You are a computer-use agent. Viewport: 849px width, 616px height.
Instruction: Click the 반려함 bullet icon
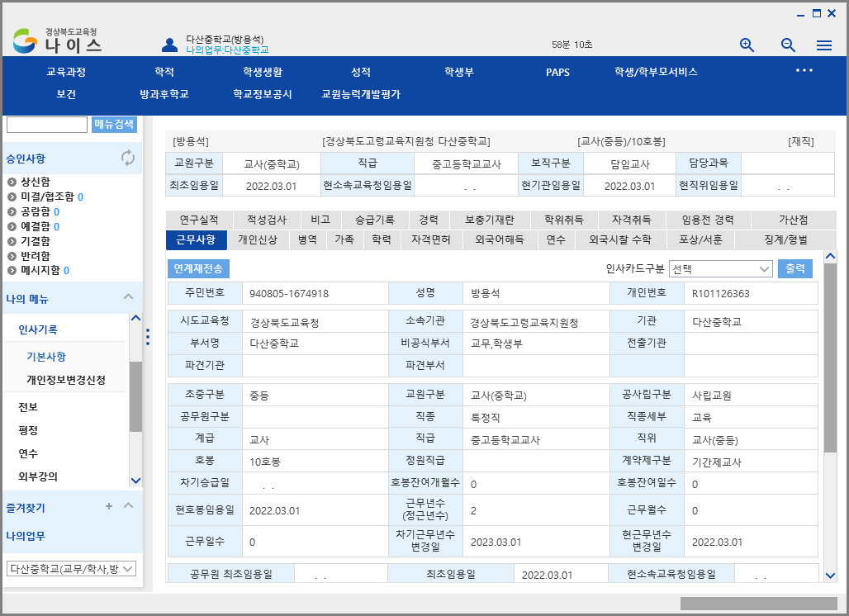click(12, 256)
